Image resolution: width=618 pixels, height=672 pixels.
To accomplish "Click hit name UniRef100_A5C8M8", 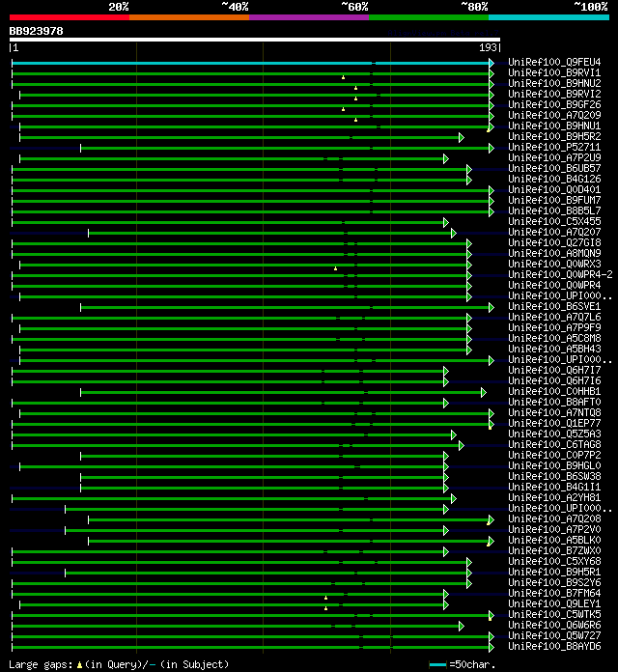I will click(554, 338).
